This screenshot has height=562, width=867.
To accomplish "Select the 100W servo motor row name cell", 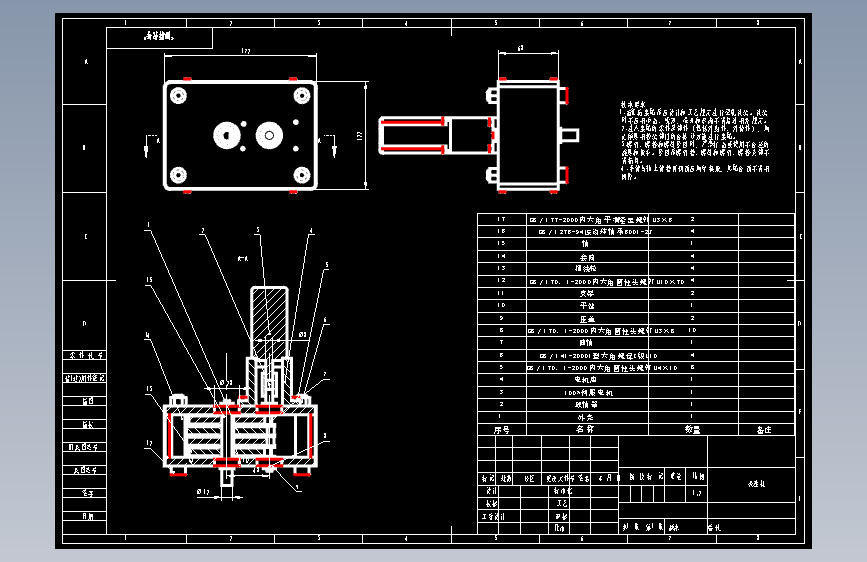I will pos(587,393).
